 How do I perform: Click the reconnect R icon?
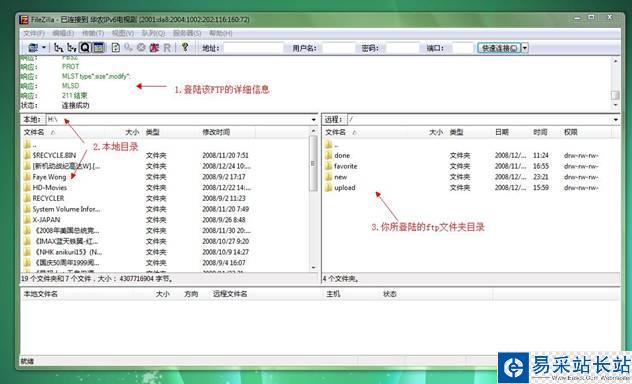tap(167, 48)
